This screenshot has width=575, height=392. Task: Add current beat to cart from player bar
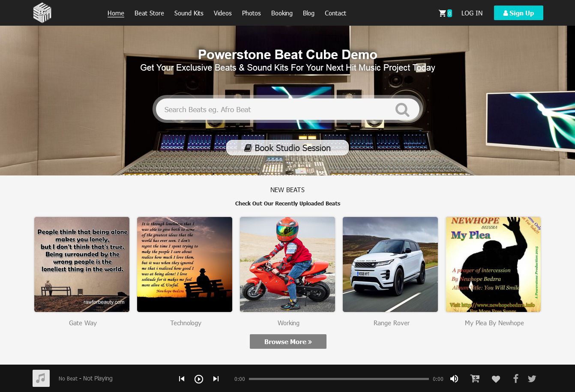(475, 379)
